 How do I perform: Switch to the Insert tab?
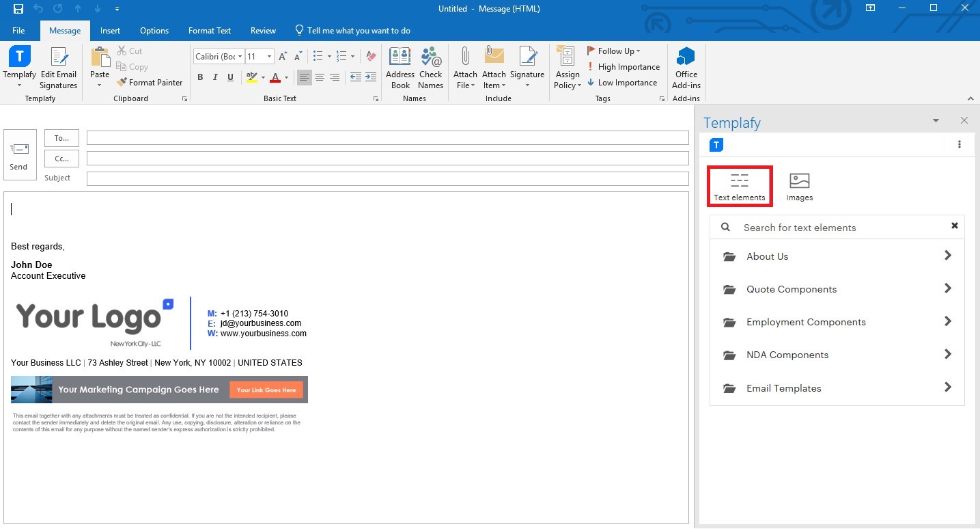(110, 30)
